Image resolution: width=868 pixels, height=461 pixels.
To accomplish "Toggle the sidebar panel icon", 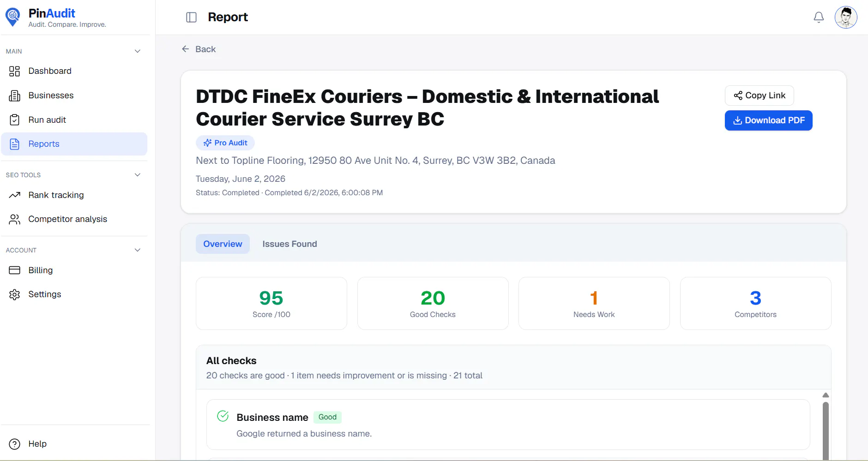I will tap(191, 18).
